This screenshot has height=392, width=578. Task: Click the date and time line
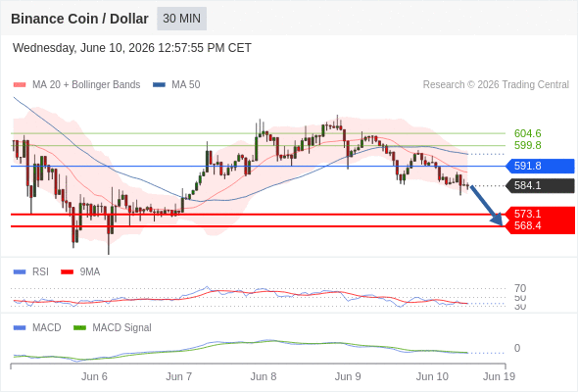click(132, 48)
